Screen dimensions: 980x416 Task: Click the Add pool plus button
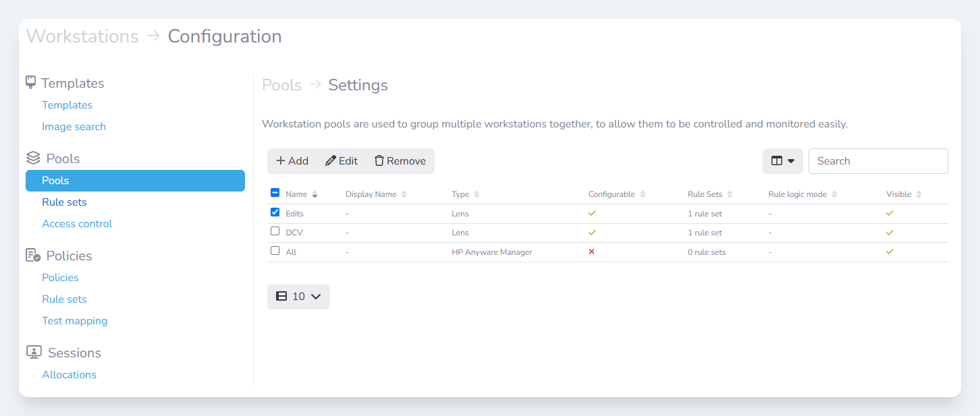point(292,161)
